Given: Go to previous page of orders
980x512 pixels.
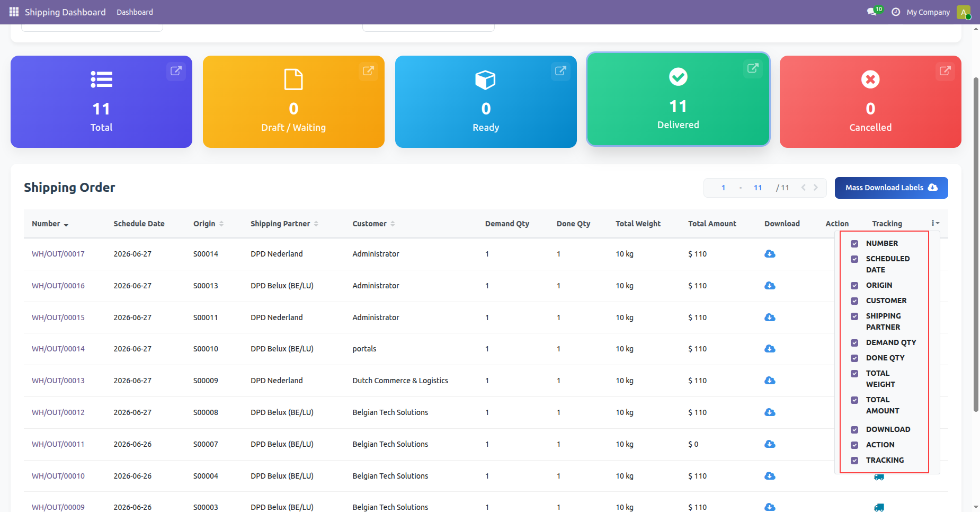Looking at the screenshot, I should point(804,188).
